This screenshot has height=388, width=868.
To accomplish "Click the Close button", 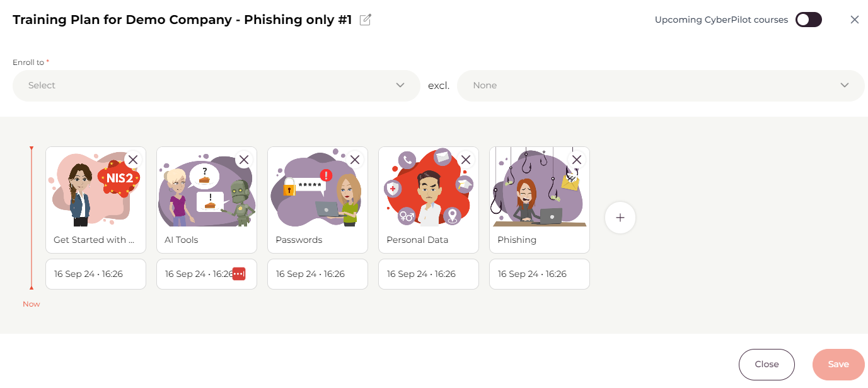I will [x=767, y=364].
